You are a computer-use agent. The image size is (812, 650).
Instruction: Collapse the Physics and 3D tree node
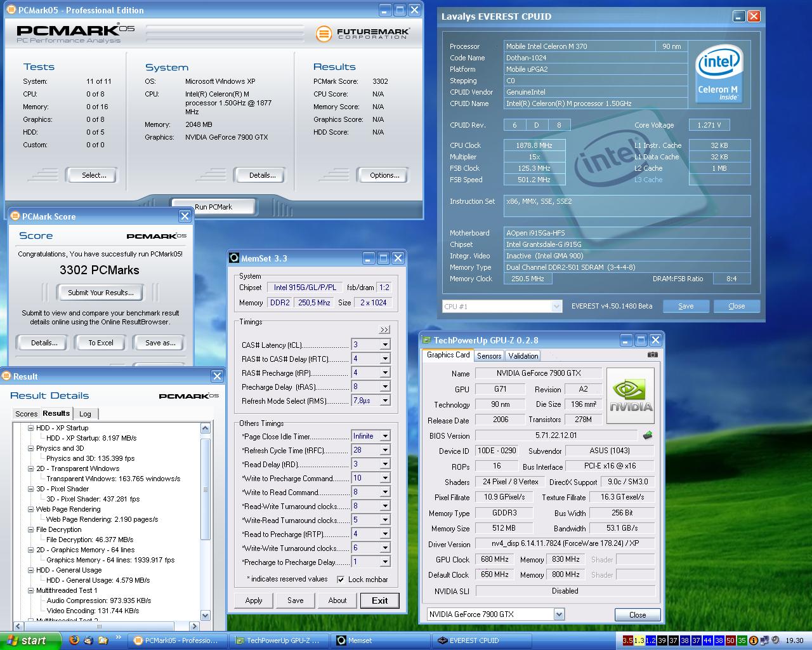pyautogui.click(x=30, y=448)
